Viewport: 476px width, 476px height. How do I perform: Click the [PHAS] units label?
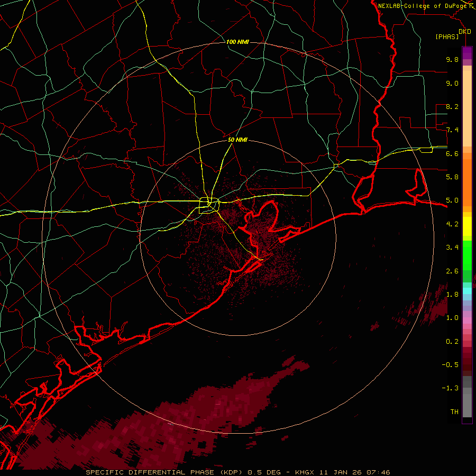coord(447,37)
